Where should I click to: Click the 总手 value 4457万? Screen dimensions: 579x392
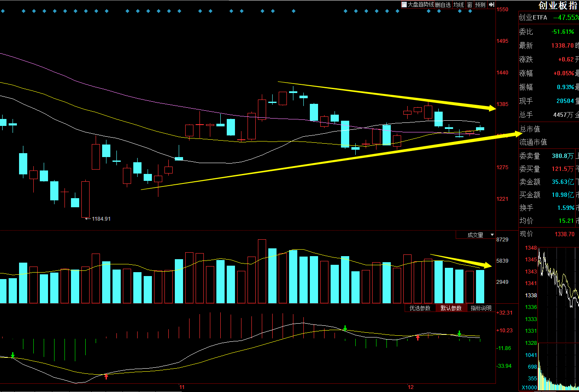point(563,115)
